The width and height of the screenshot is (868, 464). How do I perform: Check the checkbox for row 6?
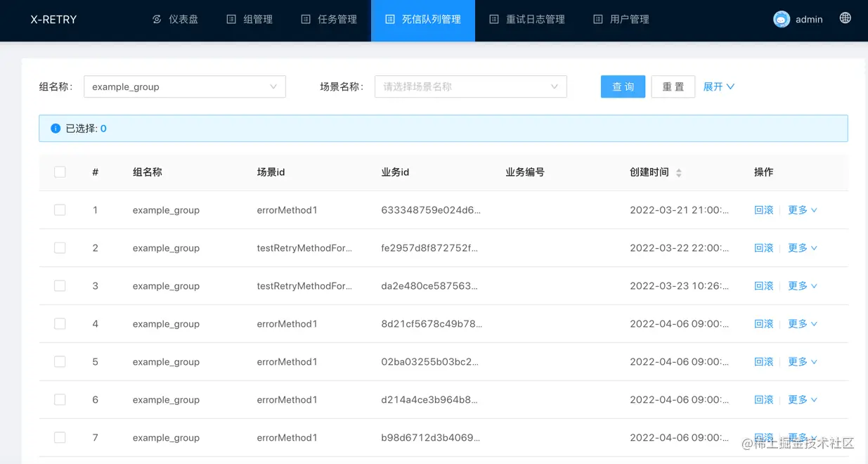[60, 400]
